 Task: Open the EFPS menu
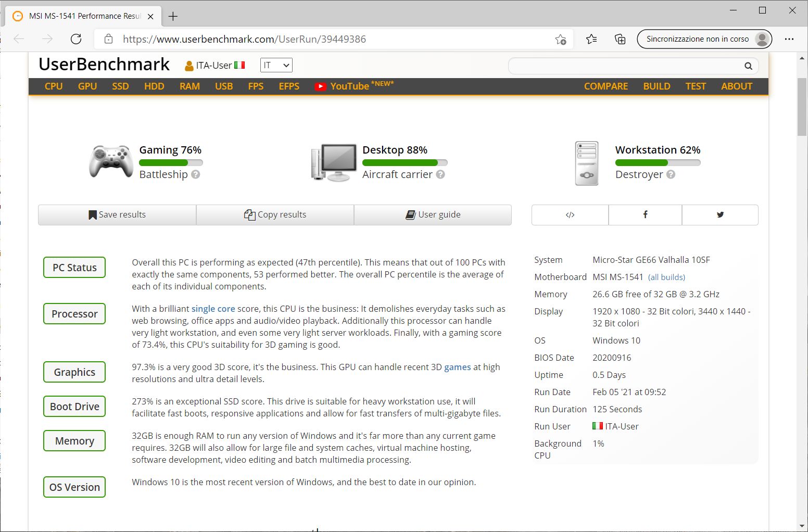289,86
